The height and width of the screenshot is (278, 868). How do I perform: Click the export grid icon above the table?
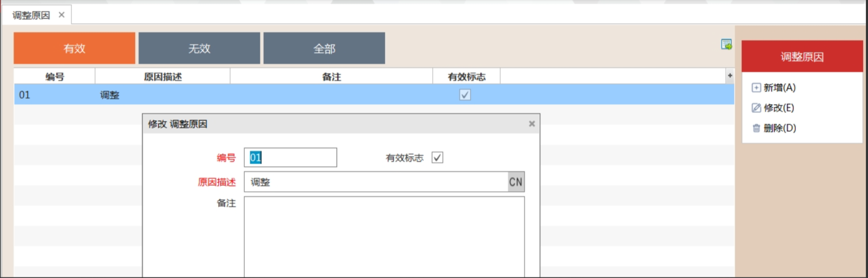pos(726,44)
